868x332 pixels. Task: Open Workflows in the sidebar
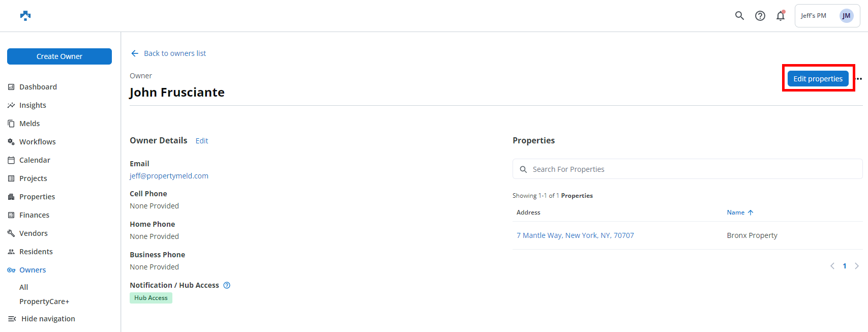[37, 142]
